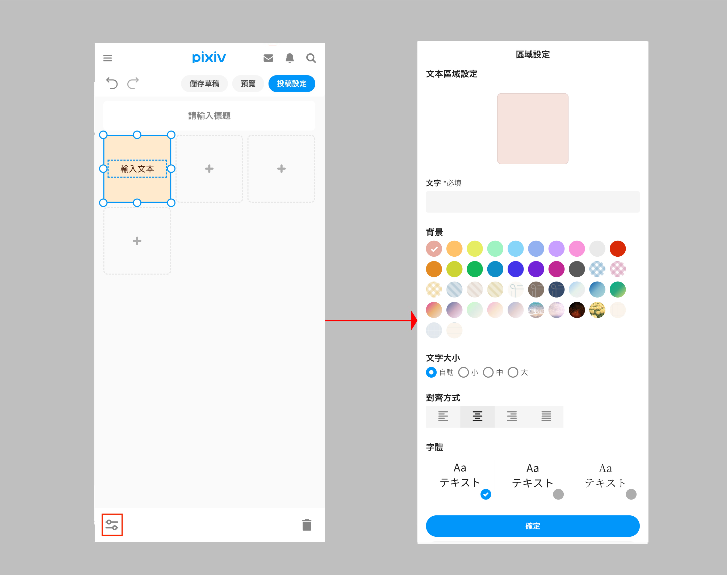The width and height of the screenshot is (728, 575).
Task: Pick dark gray background swatch
Action: coord(577,269)
